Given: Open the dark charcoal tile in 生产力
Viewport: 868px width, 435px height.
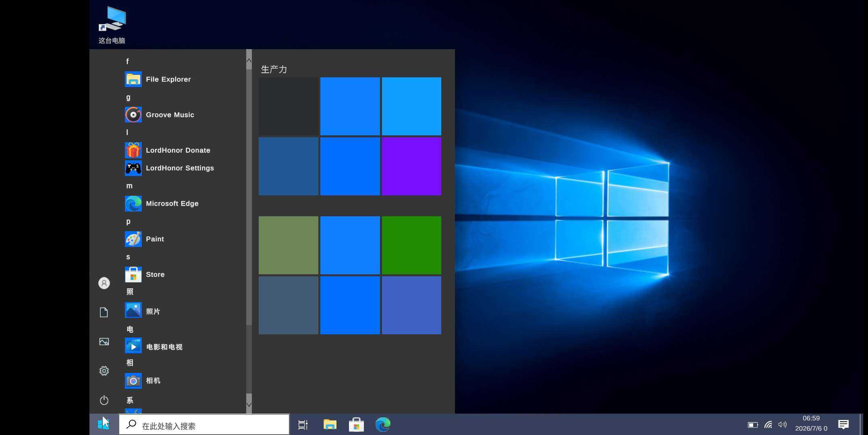Looking at the screenshot, I should tap(289, 106).
